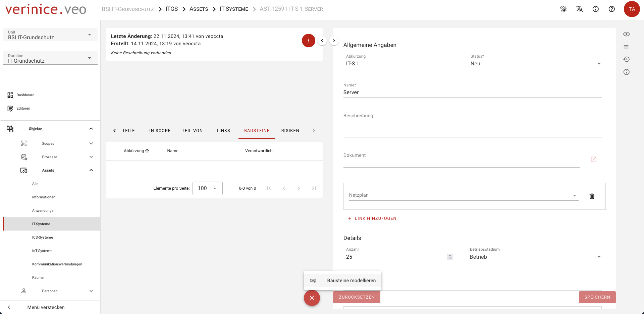
Task: Open the language switcher icon
Action: click(x=579, y=9)
